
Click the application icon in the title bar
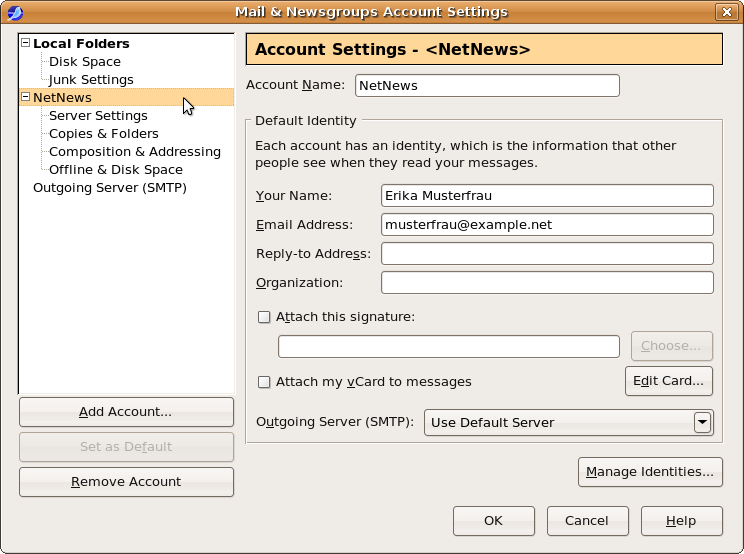pyautogui.click(x=14, y=12)
